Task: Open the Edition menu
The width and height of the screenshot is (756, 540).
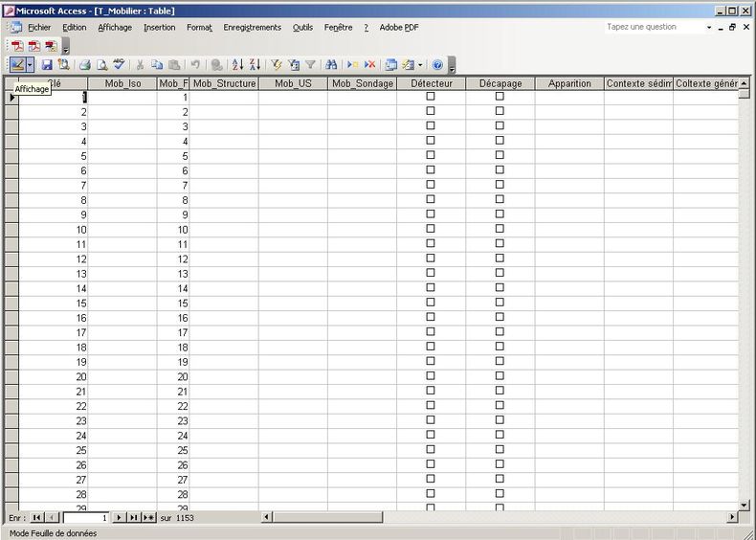Action: (75, 28)
